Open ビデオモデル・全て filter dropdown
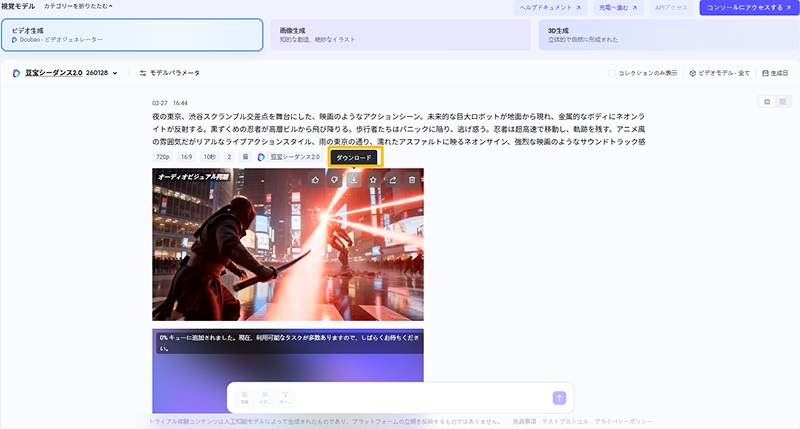The image size is (800, 429). 719,73
